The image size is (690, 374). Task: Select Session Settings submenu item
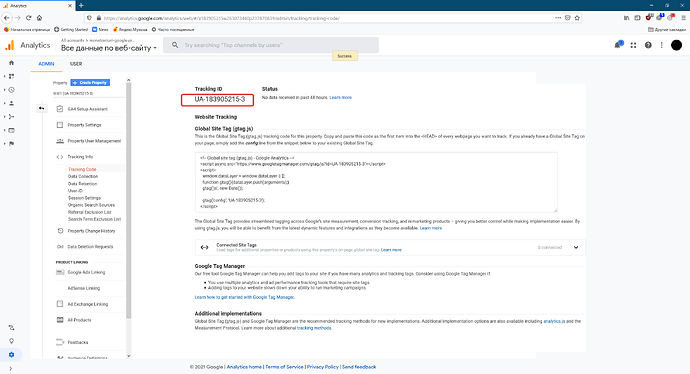click(84, 198)
